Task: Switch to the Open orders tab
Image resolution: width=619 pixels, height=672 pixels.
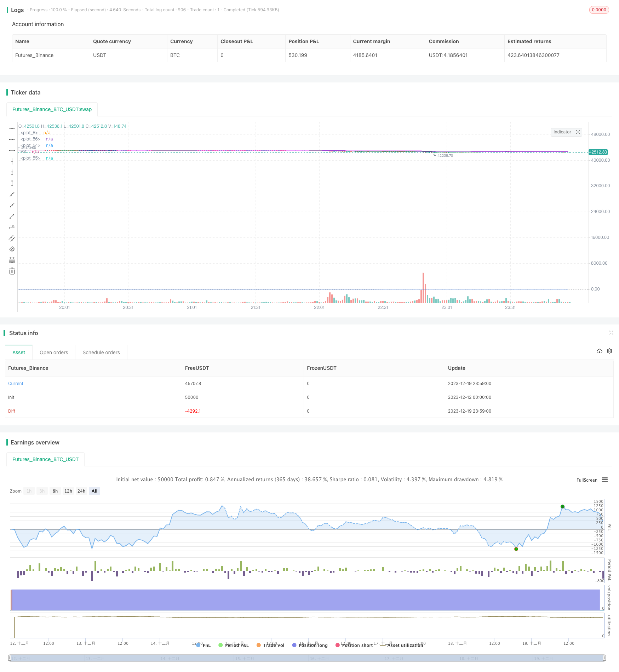Action: pyautogui.click(x=54, y=352)
